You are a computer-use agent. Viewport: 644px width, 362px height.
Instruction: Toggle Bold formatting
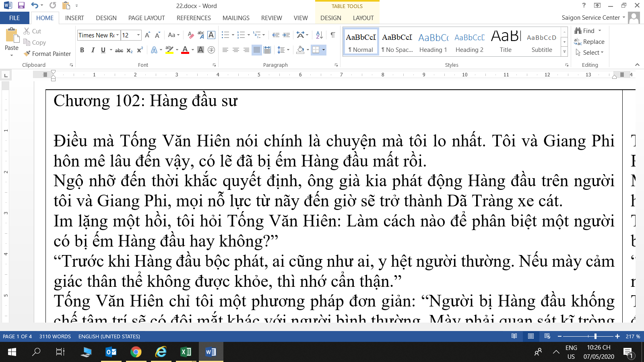[x=82, y=50]
